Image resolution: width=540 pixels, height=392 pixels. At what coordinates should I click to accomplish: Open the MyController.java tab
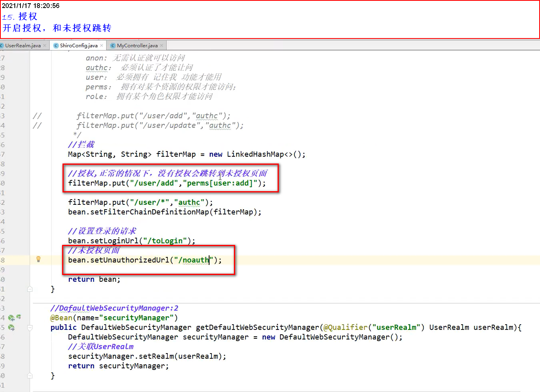tap(137, 46)
